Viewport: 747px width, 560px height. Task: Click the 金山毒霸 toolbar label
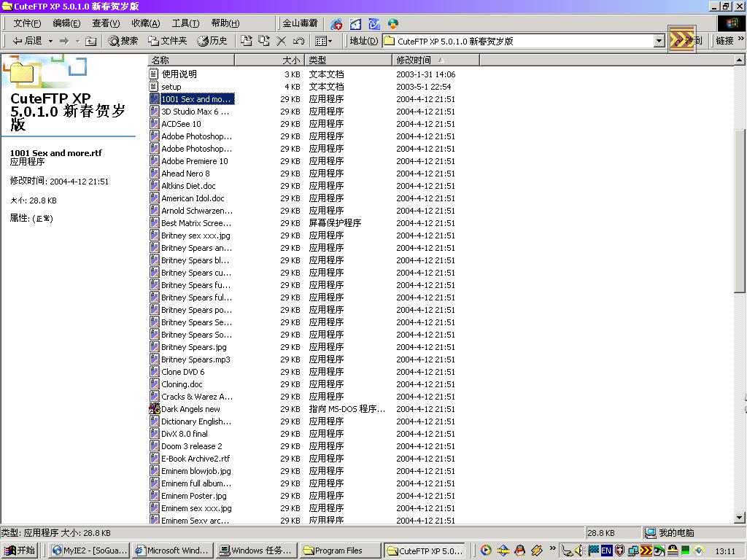tap(300, 23)
